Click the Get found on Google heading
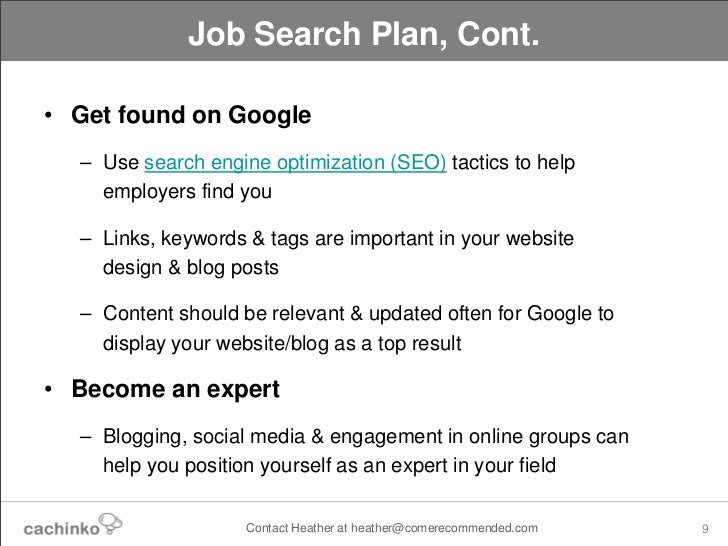 [191, 115]
